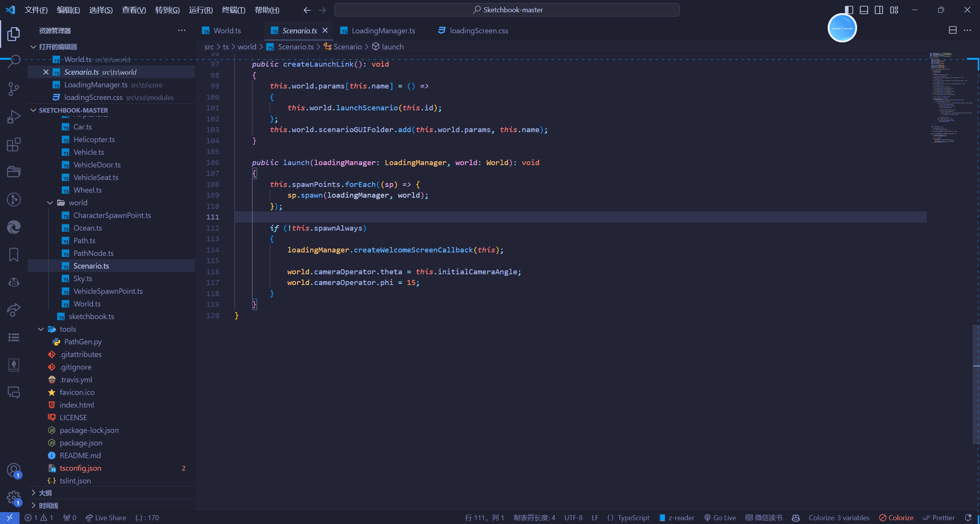980x524 pixels.
Task: Open notifications bell in status bar
Action: [x=969, y=517]
